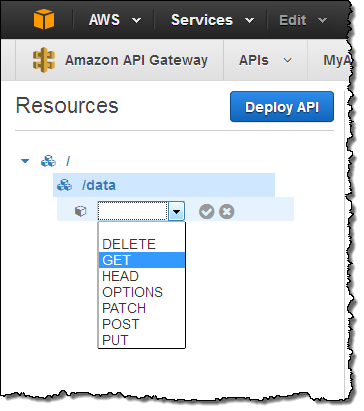Click the Amazon API Gateway service icon
The image size is (364, 411).
pos(44,60)
